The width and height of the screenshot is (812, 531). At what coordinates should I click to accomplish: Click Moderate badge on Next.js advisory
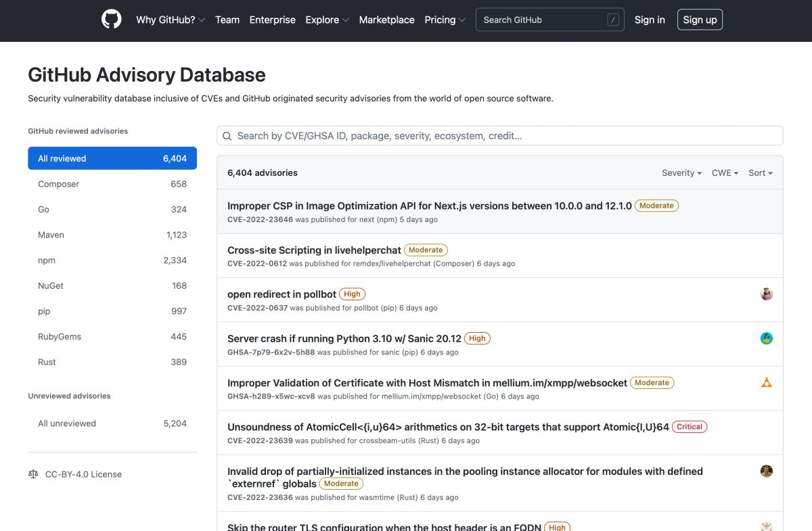656,206
